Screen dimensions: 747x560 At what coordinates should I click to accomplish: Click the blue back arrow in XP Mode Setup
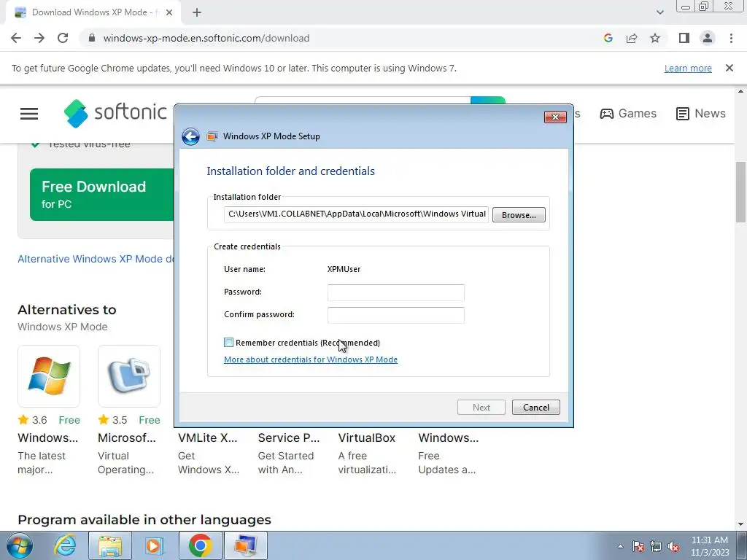[x=190, y=136]
